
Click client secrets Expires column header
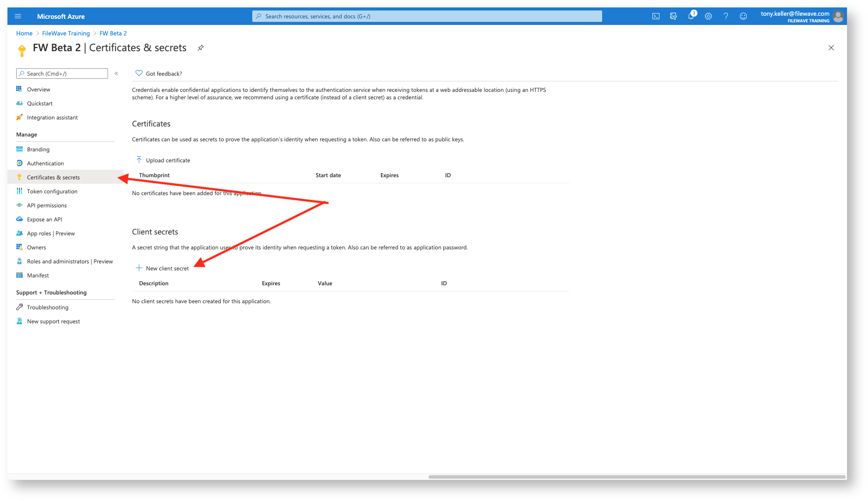click(271, 283)
